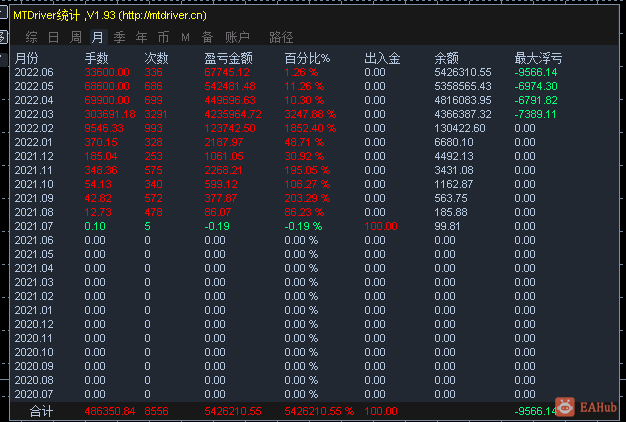
Task: Select the 2022.06 month row label
Action: click(x=34, y=72)
